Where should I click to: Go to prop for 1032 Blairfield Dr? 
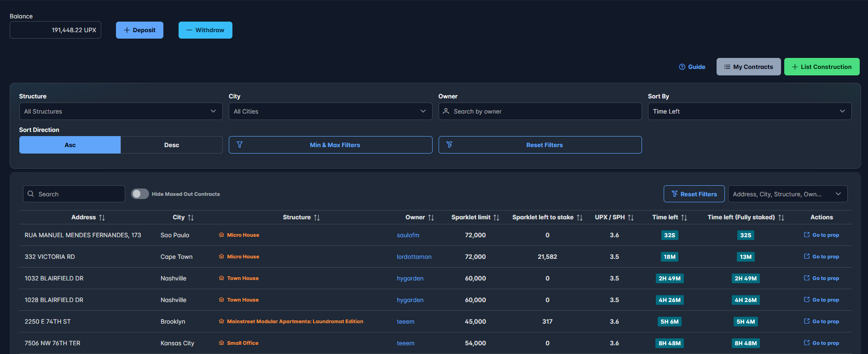click(821, 278)
